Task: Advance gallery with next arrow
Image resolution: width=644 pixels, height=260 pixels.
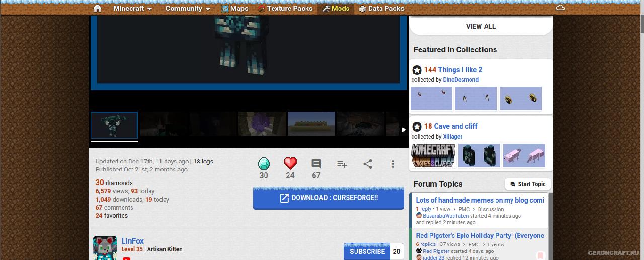Action: 403,129
